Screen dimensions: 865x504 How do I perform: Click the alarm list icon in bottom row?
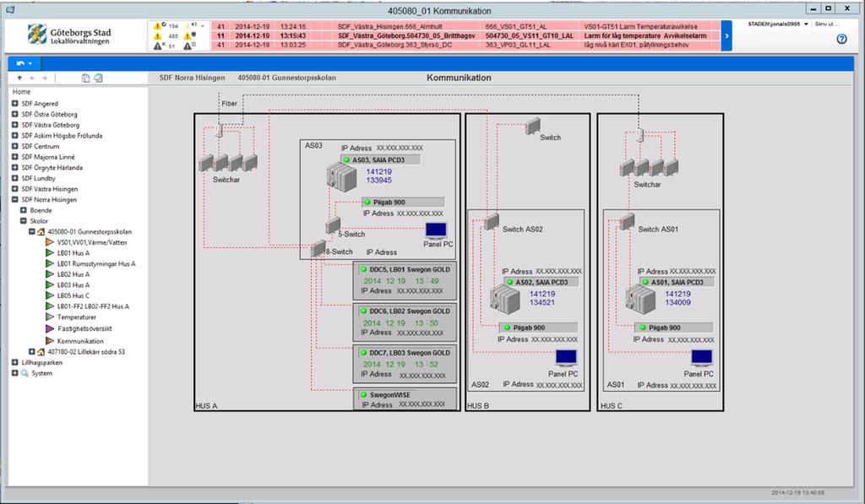188,46
